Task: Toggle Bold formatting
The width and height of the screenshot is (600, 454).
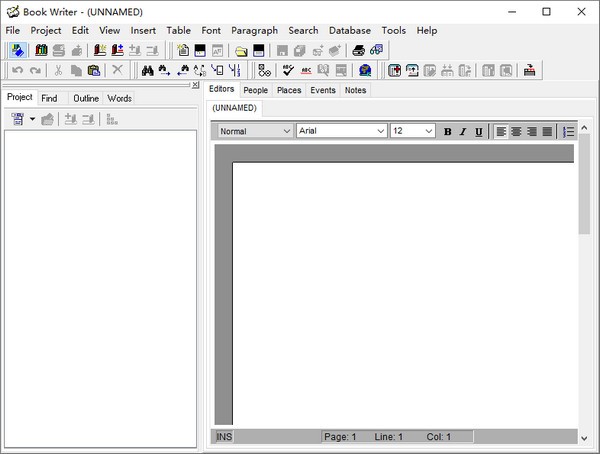Action: (x=447, y=131)
